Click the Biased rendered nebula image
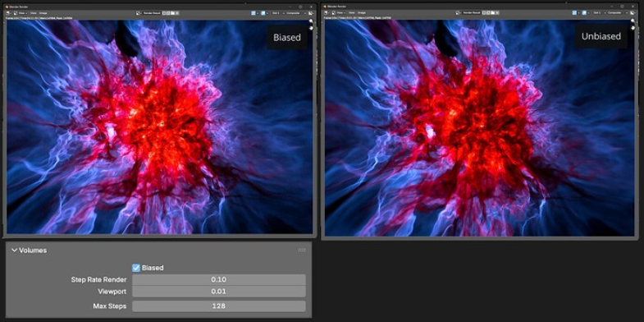The image size is (644, 322). pos(160,126)
